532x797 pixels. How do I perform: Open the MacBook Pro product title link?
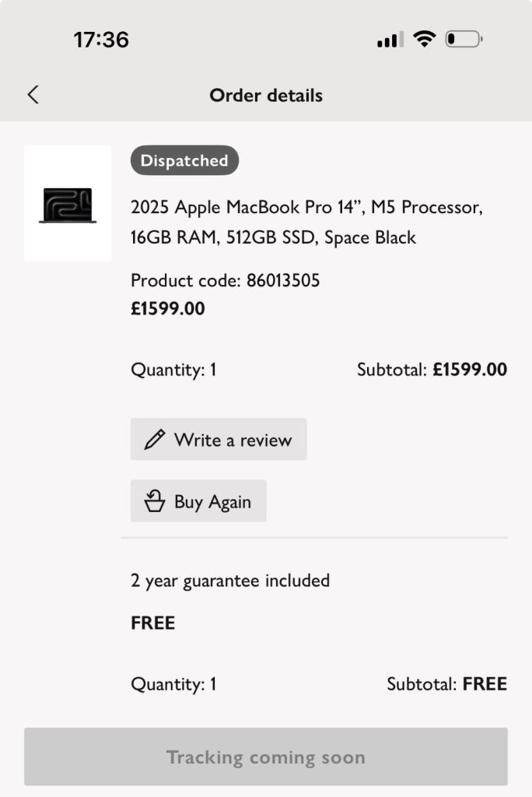click(x=306, y=223)
